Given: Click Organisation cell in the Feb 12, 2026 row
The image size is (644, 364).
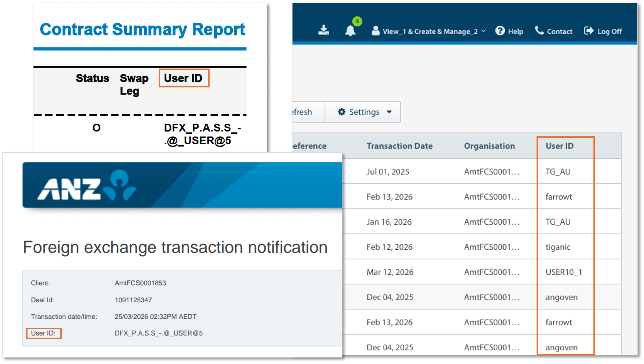Looking at the screenshot, I should coord(492,247).
